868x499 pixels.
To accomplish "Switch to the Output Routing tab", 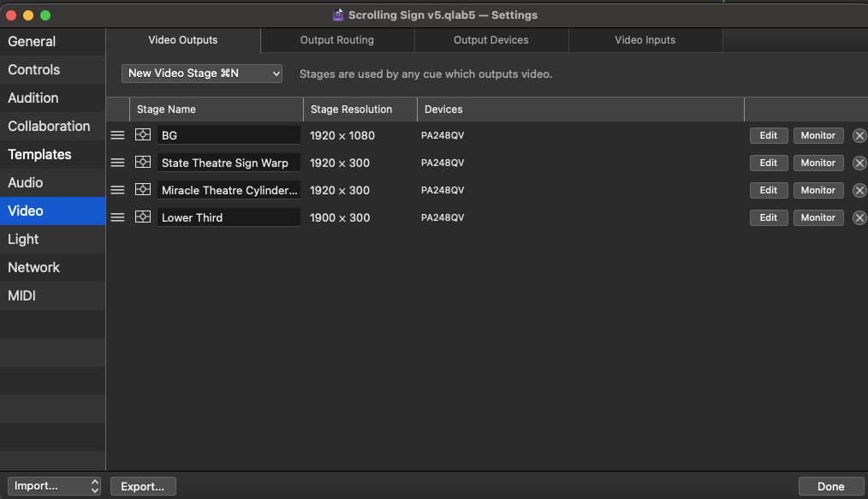I will 337,40.
